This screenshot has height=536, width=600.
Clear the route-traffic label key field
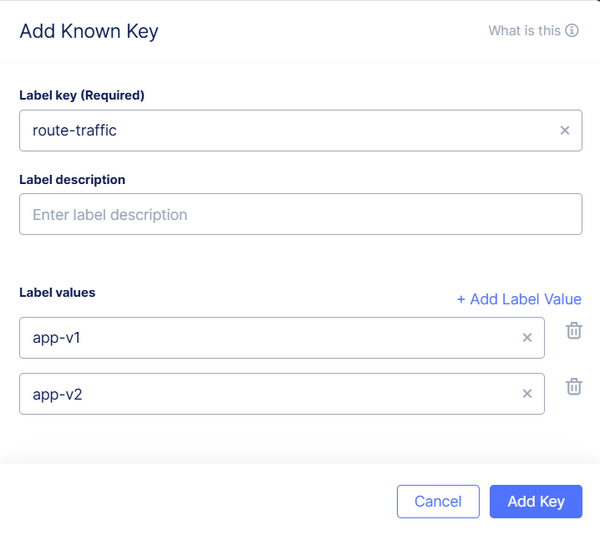(x=564, y=130)
